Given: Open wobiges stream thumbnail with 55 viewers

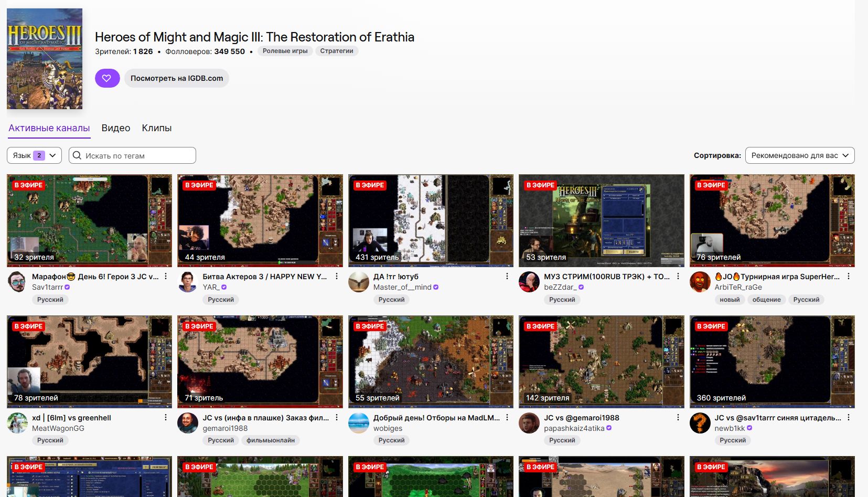Looking at the screenshot, I should click(x=431, y=362).
